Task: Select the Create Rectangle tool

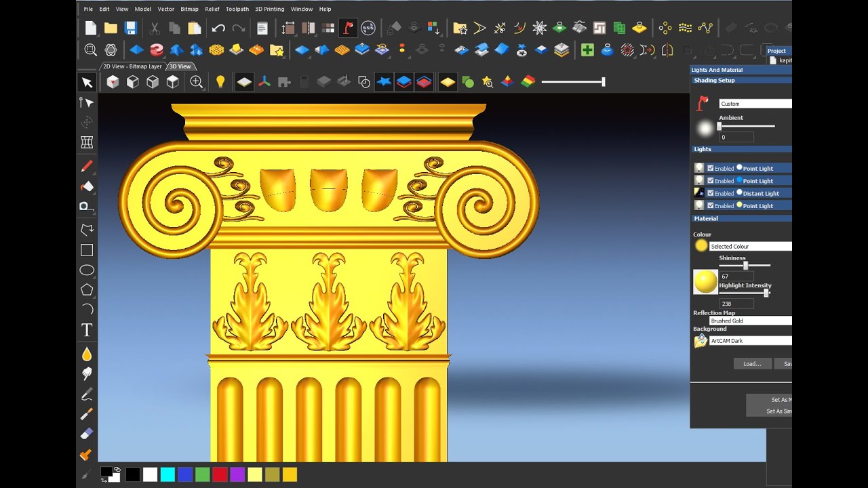Action: 87,250
